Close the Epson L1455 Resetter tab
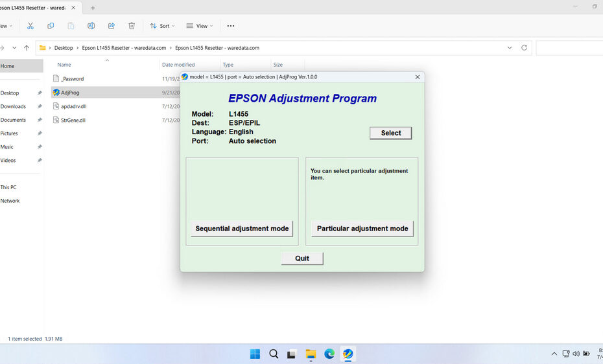Screen dimensions: 603x364 (x=73, y=8)
